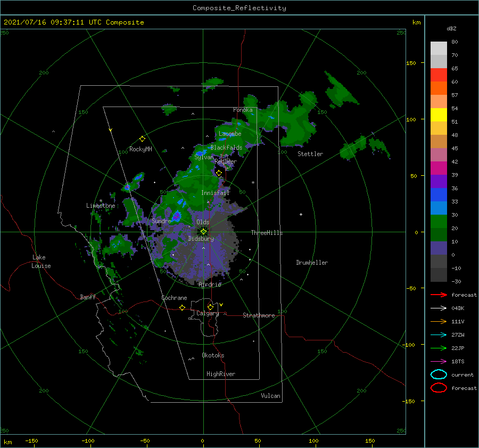Click the Ponoka city label
This screenshot has height=448, width=479.
click(243, 110)
